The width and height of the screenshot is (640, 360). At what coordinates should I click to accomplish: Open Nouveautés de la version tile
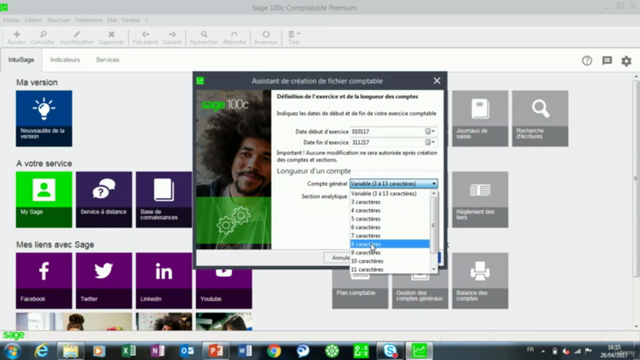(x=44, y=118)
